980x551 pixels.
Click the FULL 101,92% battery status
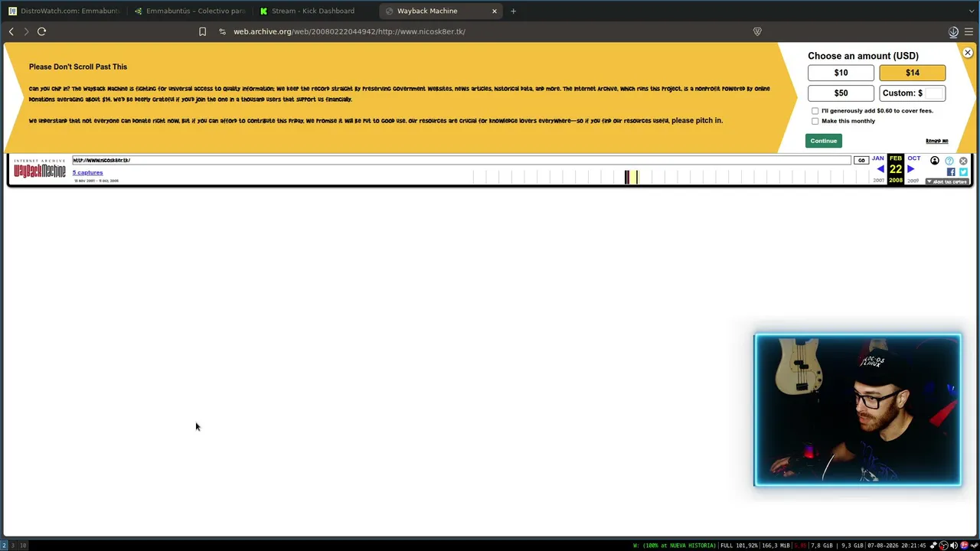click(739, 546)
